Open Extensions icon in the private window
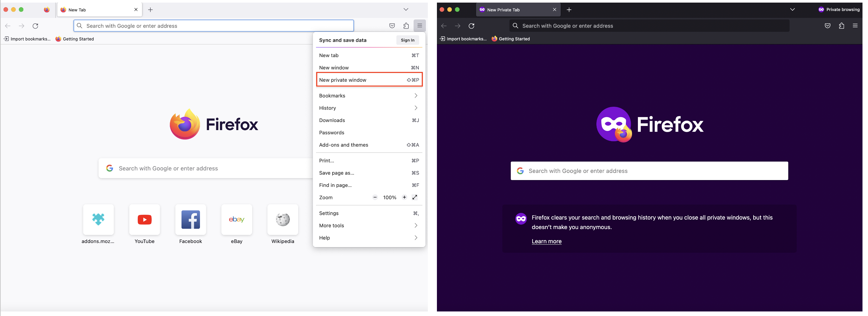This screenshot has width=868, height=316. 841,26
